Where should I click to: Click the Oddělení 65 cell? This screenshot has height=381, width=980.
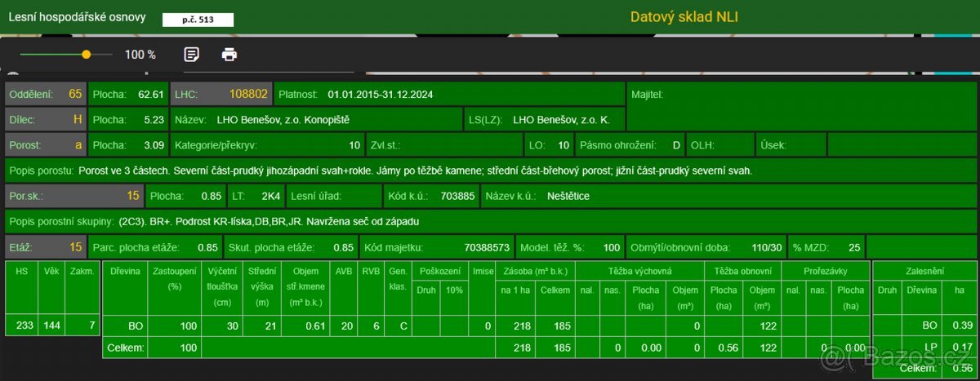(x=46, y=94)
